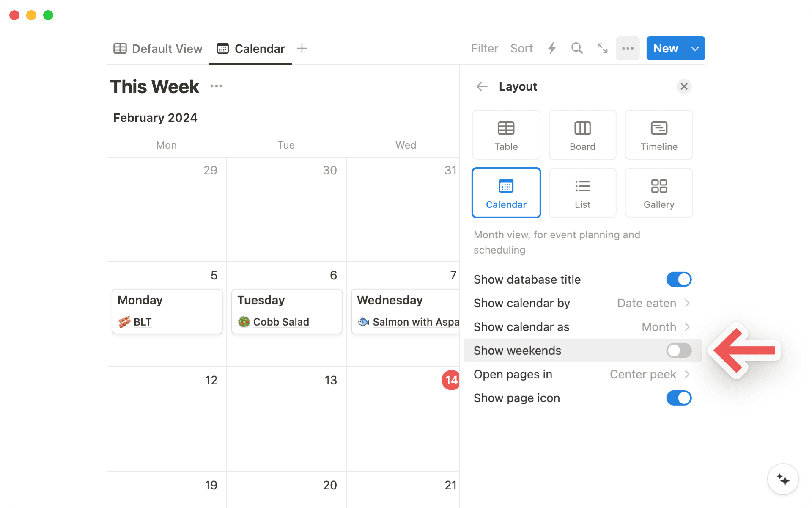The height and width of the screenshot is (508, 812).
Task: Choose the List layout
Action: click(582, 193)
